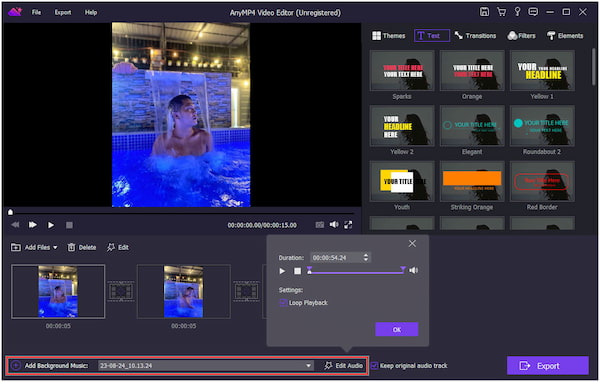Play the video preview
Image resolution: width=600 pixels, height=382 pixels.
point(51,225)
